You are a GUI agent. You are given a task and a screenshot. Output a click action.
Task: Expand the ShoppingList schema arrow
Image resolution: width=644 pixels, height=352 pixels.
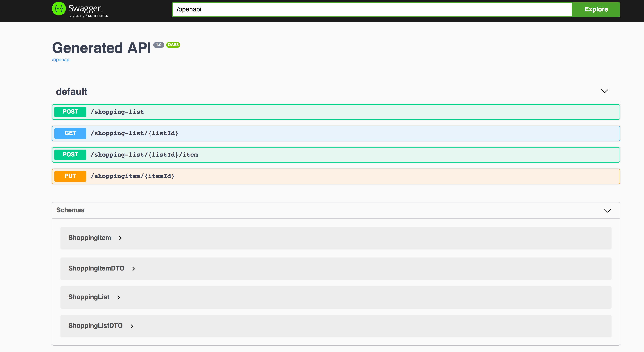click(118, 297)
